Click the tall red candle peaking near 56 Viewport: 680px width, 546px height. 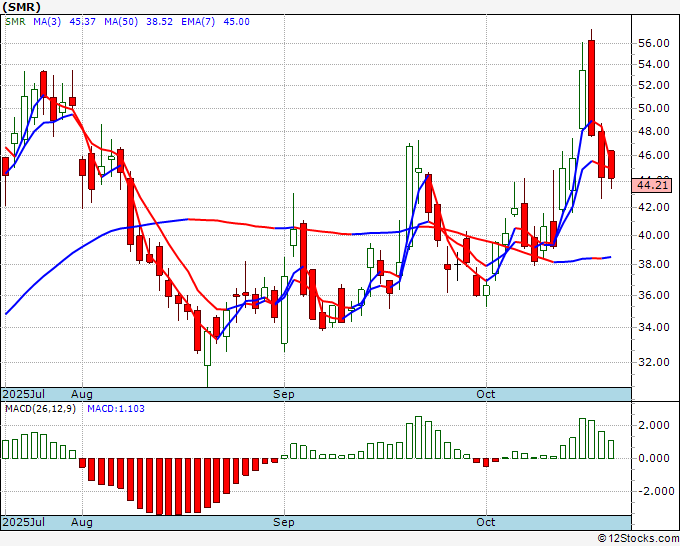coord(592,87)
